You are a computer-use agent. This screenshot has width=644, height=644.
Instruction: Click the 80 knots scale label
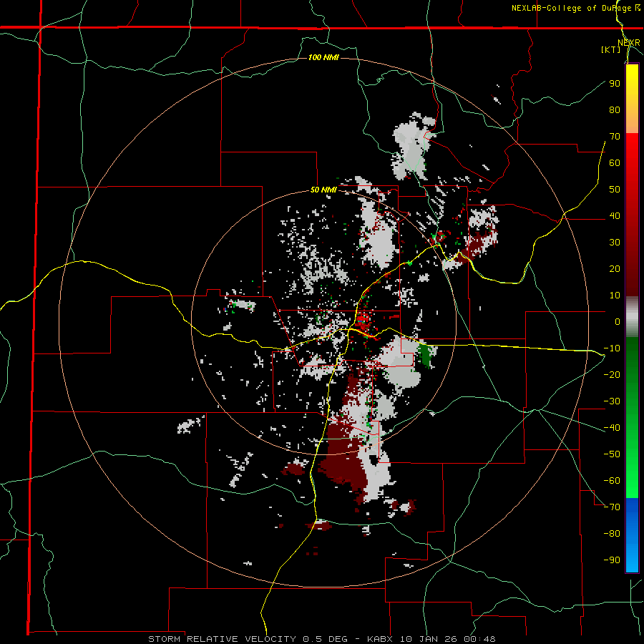[x=615, y=109]
